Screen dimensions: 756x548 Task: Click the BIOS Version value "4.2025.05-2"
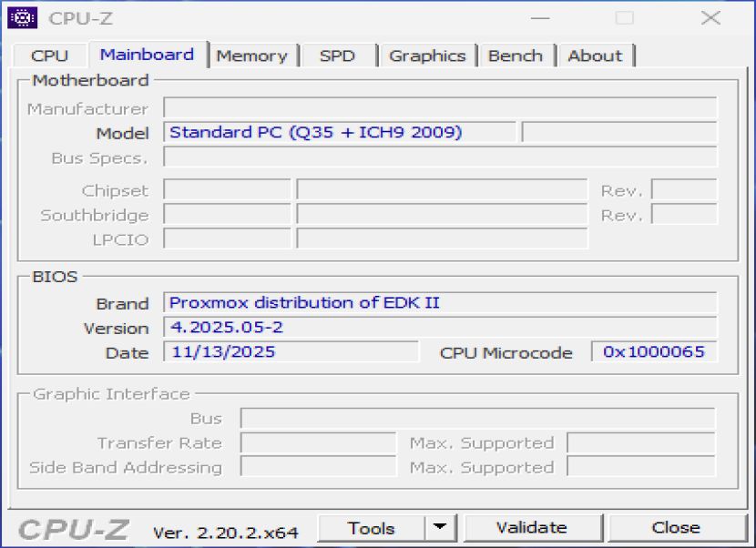pos(440,328)
